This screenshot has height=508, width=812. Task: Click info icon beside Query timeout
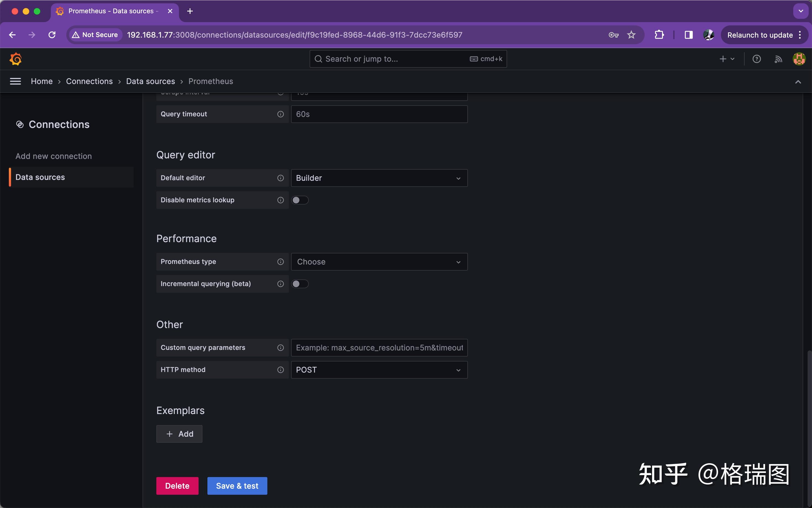281,114
